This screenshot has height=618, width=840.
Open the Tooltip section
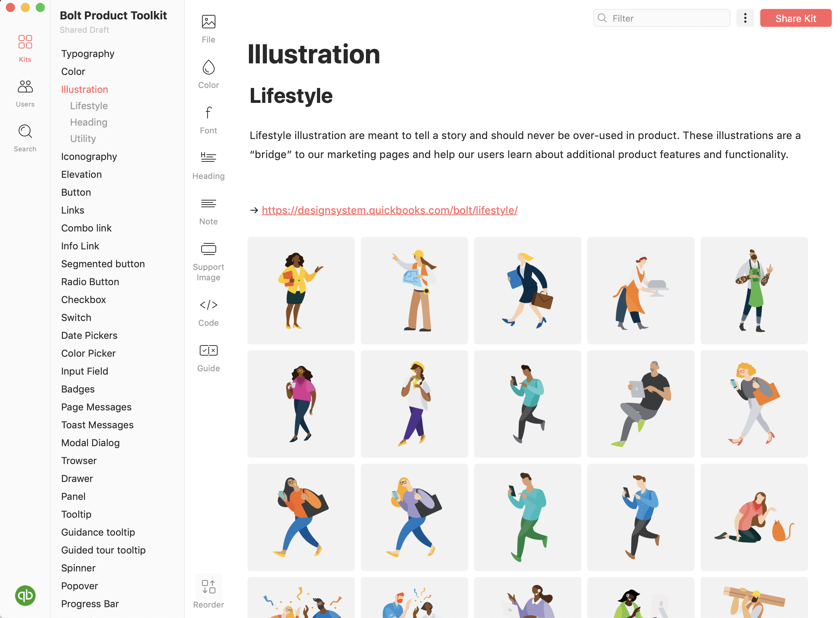pyautogui.click(x=76, y=514)
